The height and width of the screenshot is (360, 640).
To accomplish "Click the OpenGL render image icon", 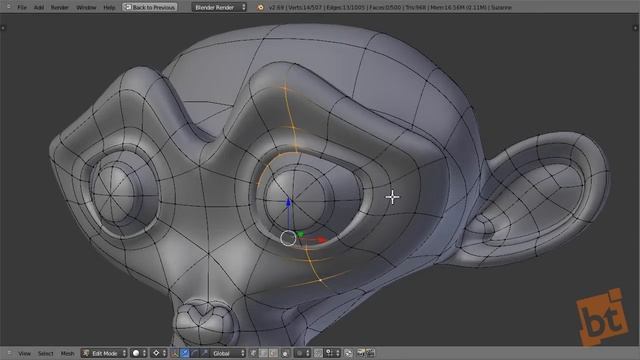I will click(361, 353).
